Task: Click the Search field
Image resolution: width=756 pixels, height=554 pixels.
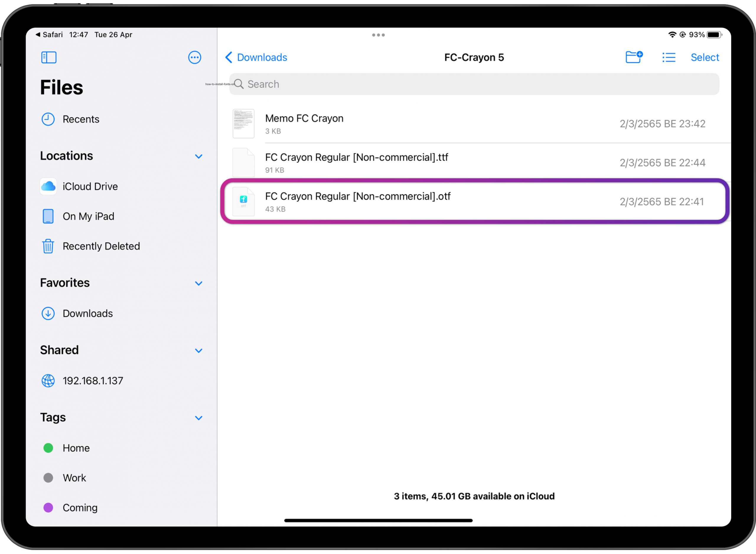Action: (x=474, y=84)
